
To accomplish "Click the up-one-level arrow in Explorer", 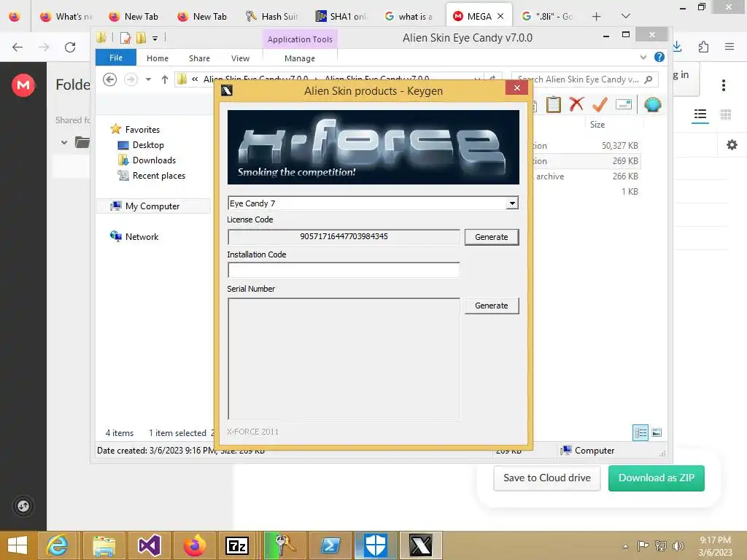I will click(x=165, y=79).
